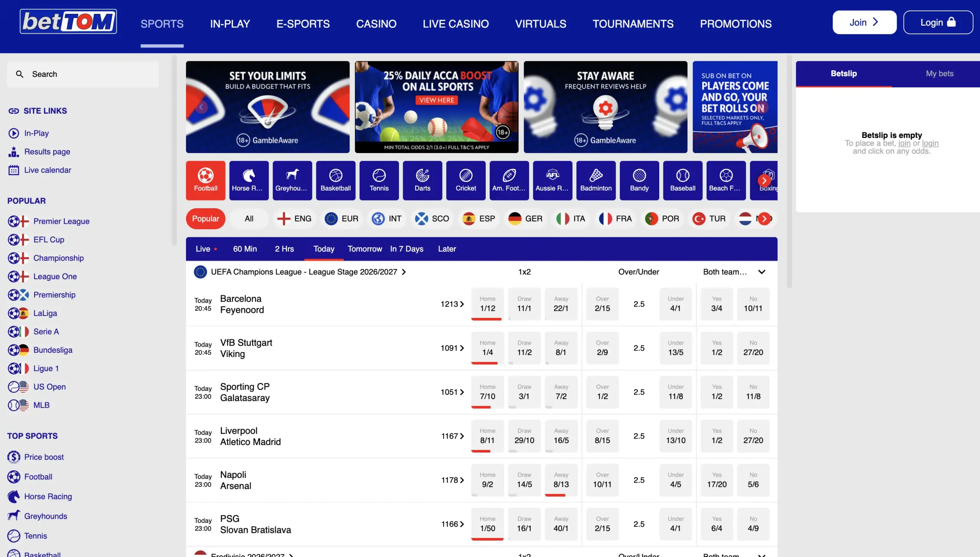This screenshot has width=980, height=557.
Task: Open the My bets tab
Action: point(939,74)
